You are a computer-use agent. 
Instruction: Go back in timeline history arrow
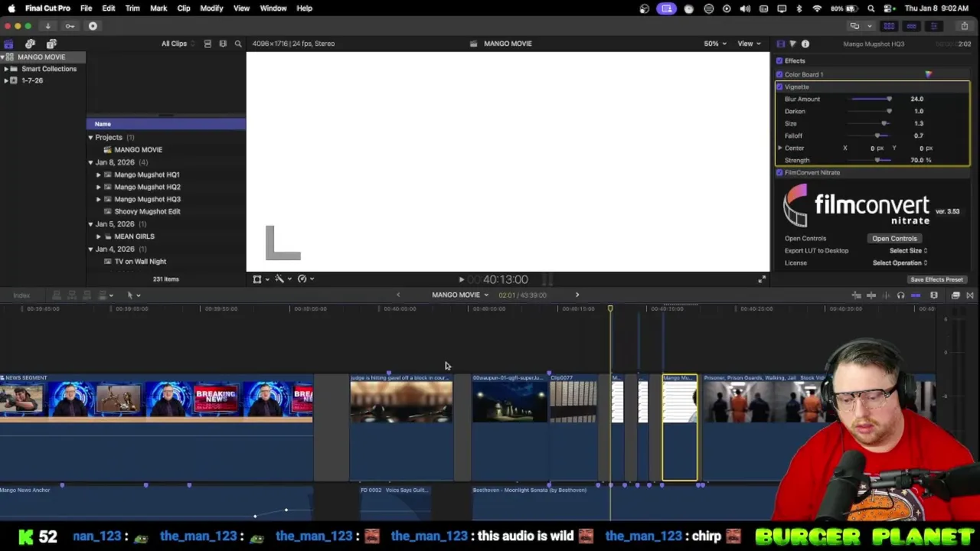coord(397,295)
